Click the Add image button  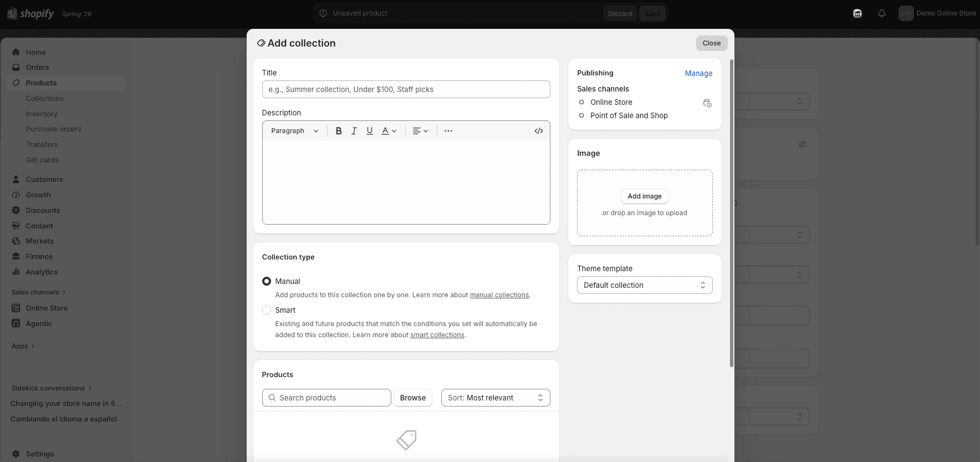pyautogui.click(x=645, y=196)
